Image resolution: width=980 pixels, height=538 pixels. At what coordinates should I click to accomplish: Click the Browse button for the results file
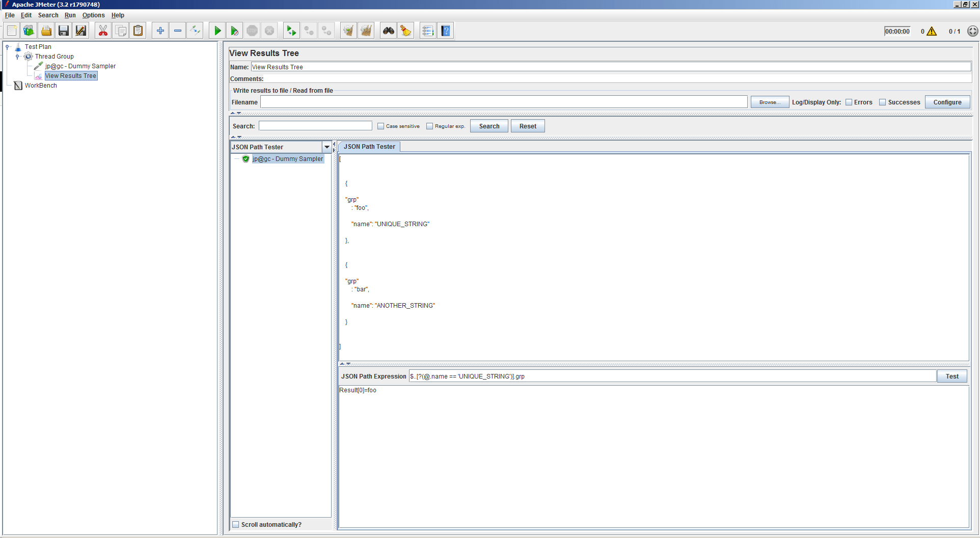tap(769, 102)
